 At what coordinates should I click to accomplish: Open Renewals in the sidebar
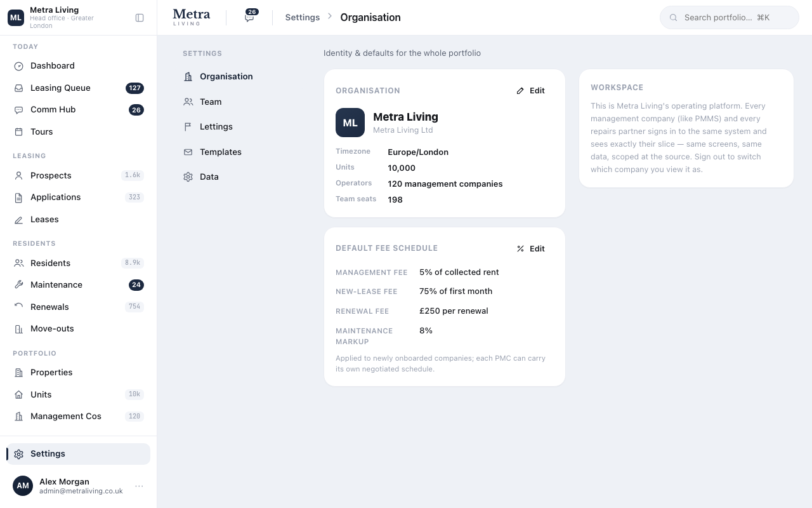click(79, 307)
